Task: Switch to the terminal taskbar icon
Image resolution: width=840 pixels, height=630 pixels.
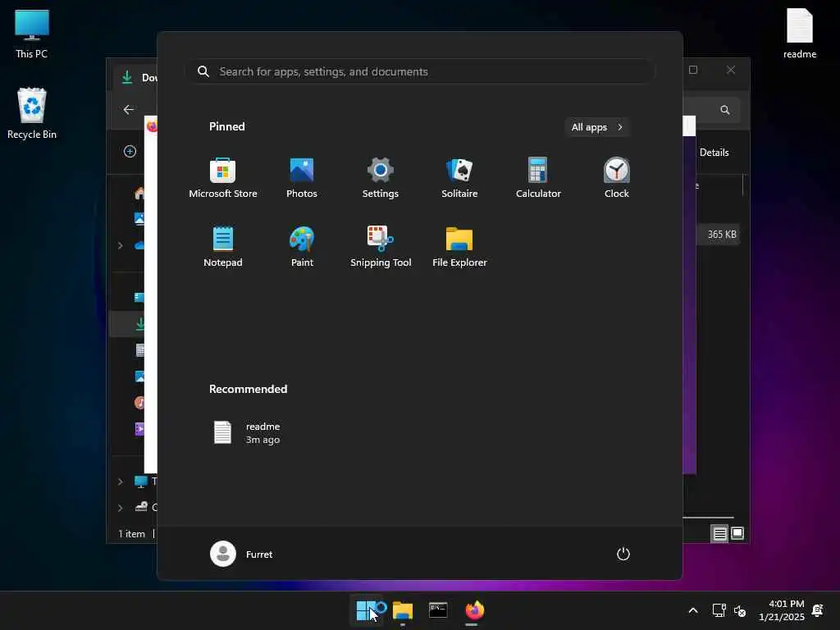Action: pos(438,610)
